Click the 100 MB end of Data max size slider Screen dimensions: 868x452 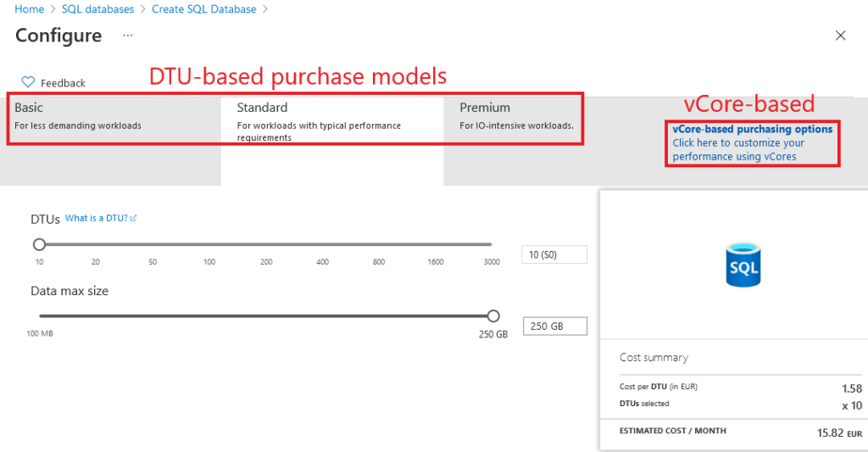pos(39,316)
